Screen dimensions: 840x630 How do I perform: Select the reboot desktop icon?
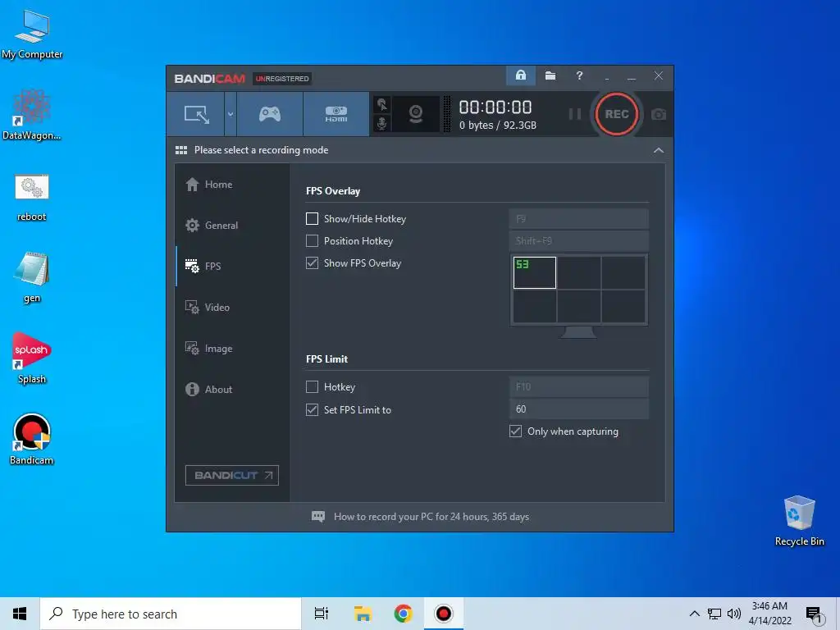pyautogui.click(x=32, y=198)
